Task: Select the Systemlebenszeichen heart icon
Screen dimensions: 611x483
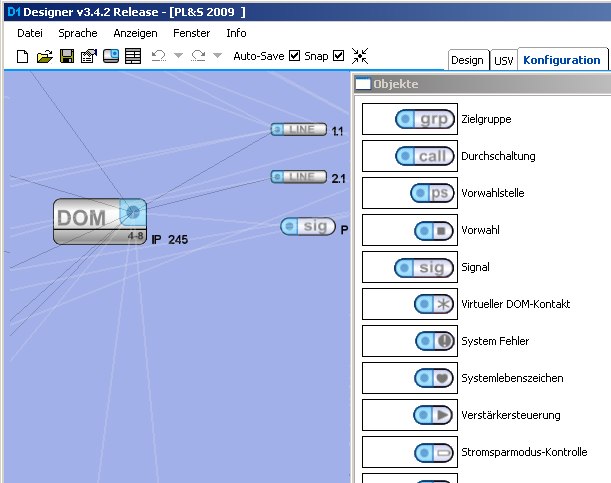Action: [x=434, y=378]
